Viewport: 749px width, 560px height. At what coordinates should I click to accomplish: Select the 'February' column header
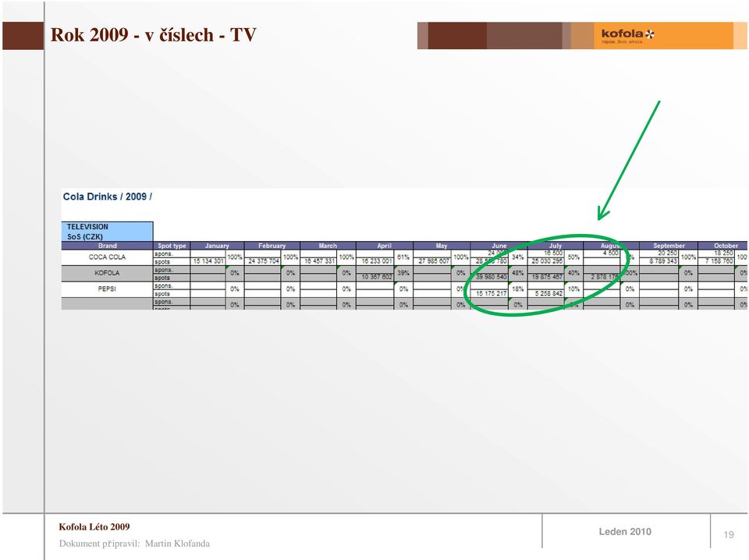click(272, 246)
